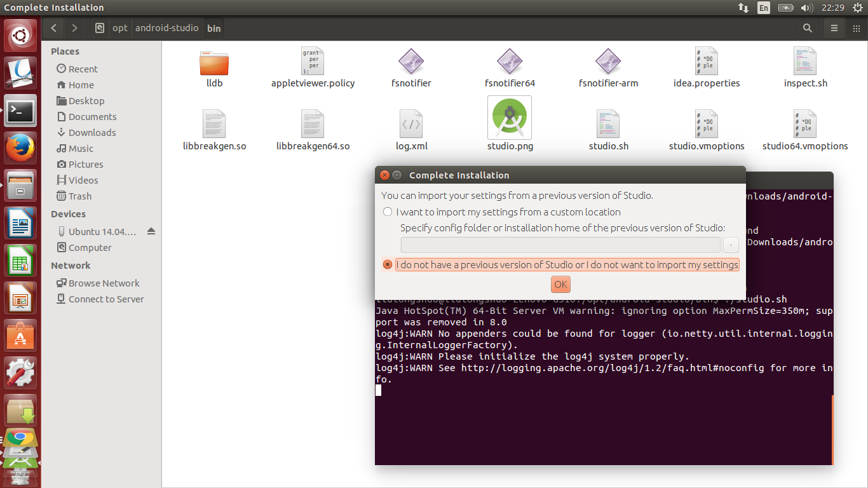Select the fsnotifier-arm executable icon
868x488 pixels.
[x=608, y=62]
